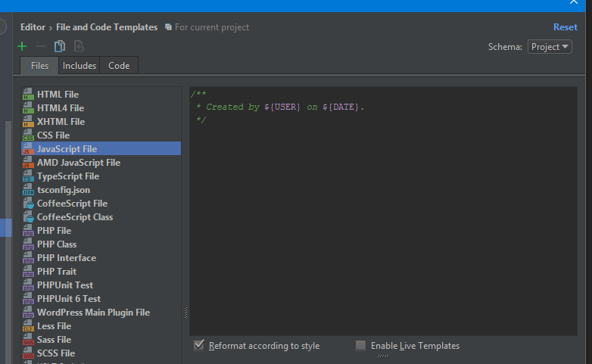Click the TypeScript File TS icon
This screenshot has width=592, height=364.
(x=28, y=176)
